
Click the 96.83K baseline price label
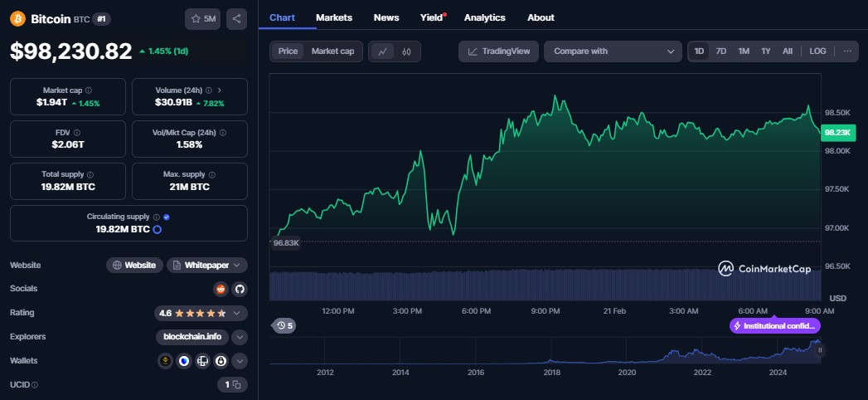(x=286, y=242)
